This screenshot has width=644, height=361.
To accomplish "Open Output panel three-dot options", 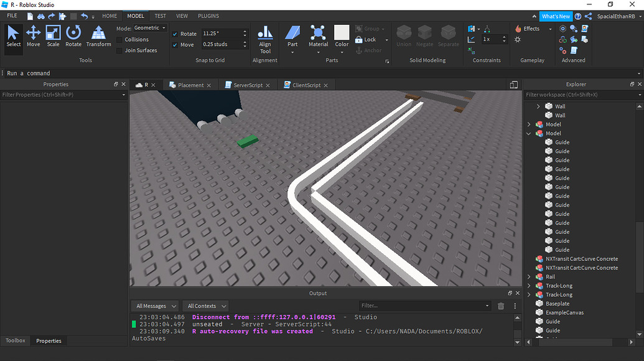I will [515, 306].
